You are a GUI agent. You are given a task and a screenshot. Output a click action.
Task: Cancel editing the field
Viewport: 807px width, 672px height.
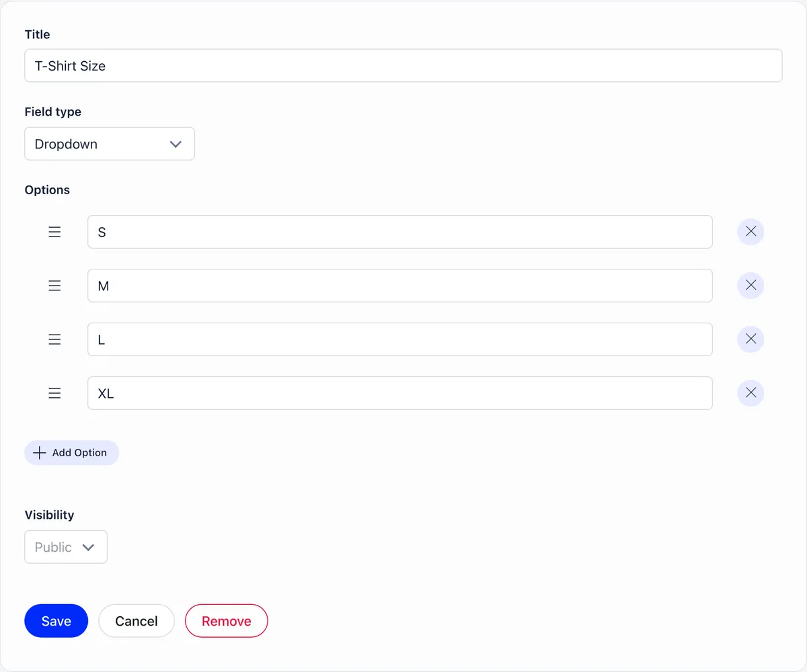(137, 621)
